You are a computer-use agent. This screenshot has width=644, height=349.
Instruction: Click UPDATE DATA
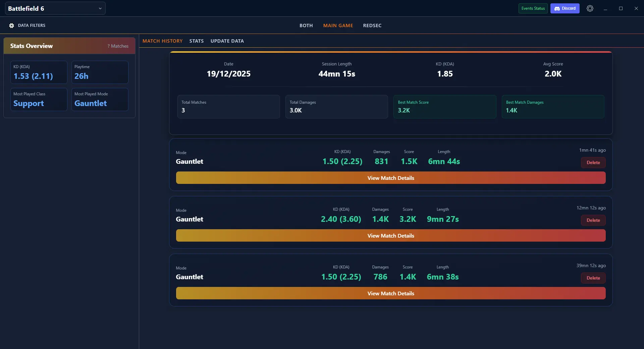click(x=227, y=41)
